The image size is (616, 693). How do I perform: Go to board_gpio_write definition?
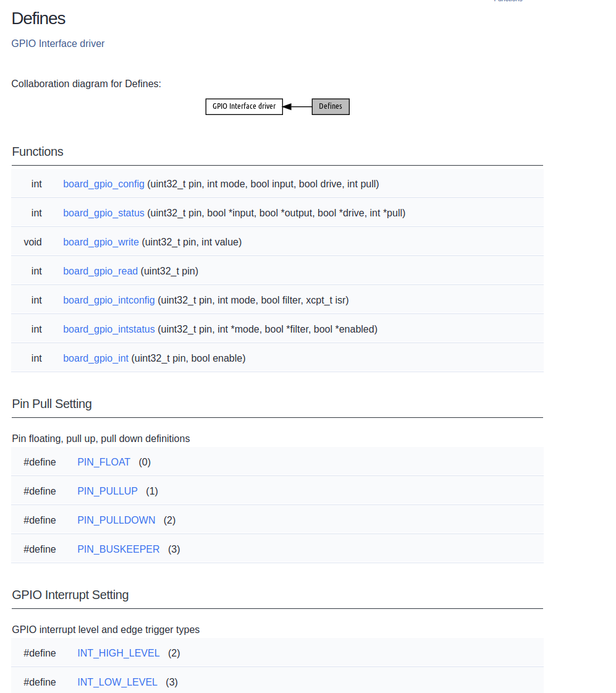pos(101,242)
